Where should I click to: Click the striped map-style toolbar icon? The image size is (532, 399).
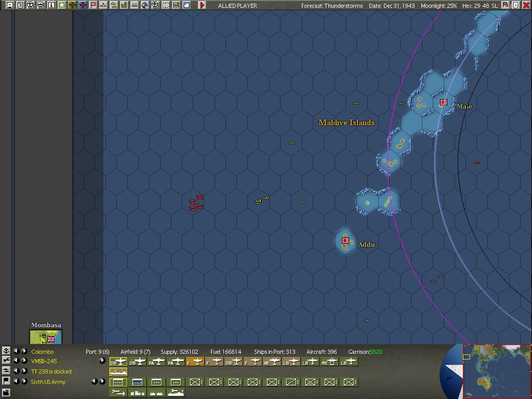(x=176, y=5)
